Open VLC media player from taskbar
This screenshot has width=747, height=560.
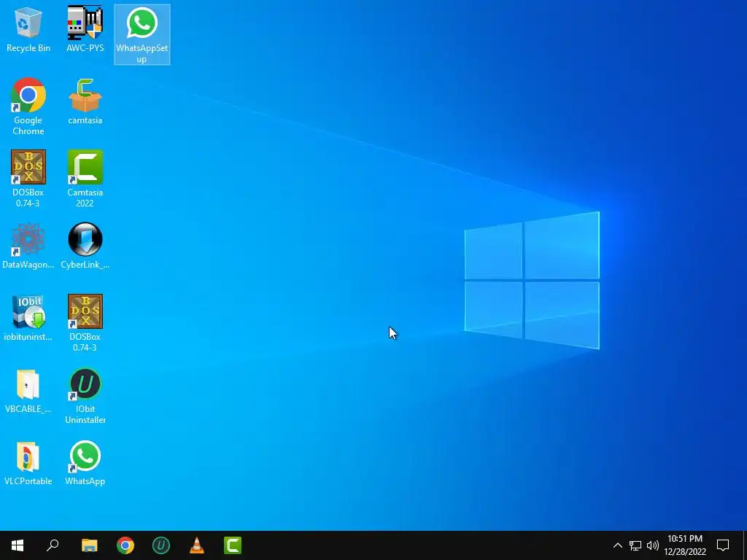coord(197,545)
